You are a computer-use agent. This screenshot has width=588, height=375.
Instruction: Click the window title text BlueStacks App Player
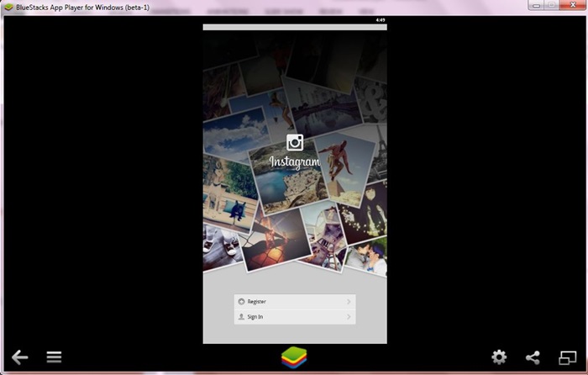point(82,7)
